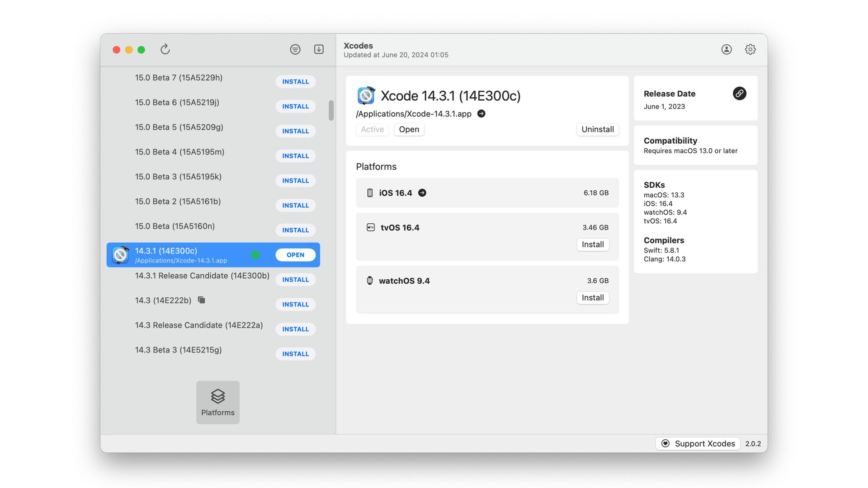Click the arrow icon next to iOS 16.4
The width and height of the screenshot is (868, 488).
point(422,193)
